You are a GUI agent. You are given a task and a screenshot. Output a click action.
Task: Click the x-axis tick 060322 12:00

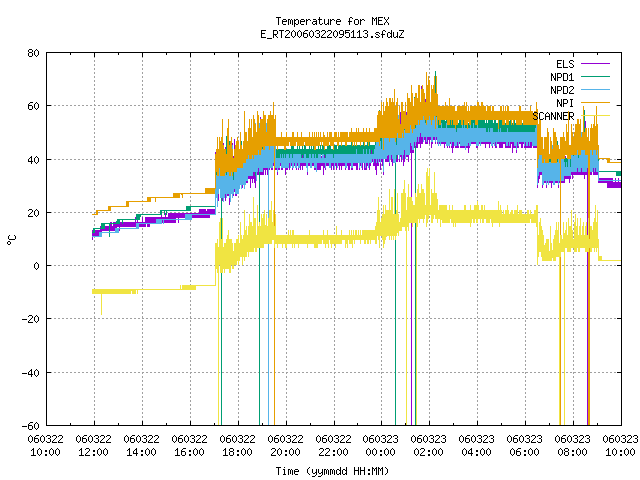point(94,445)
